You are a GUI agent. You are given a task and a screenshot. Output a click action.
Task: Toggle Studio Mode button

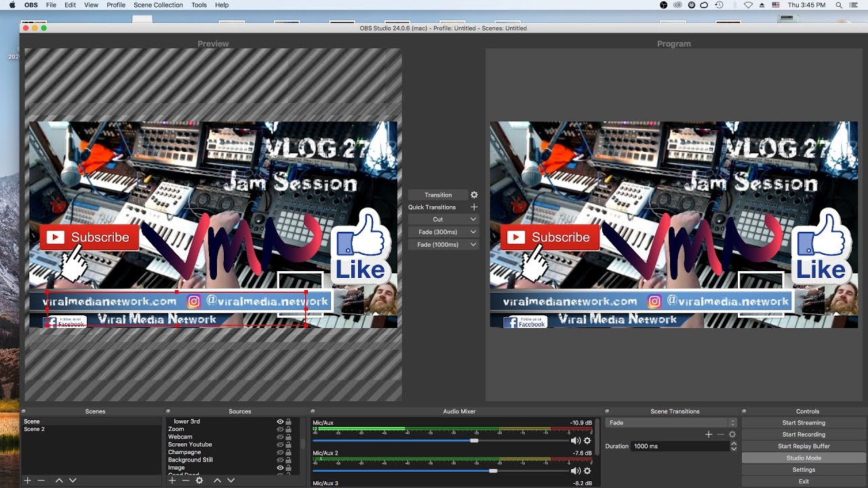[804, 458]
